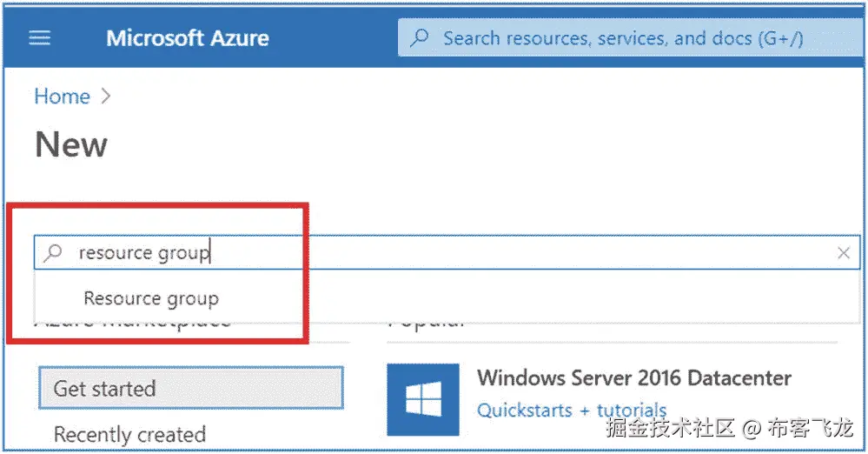868x454 pixels.
Task: Click blank area of the suggestion dropdown
Action: click(565, 298)
